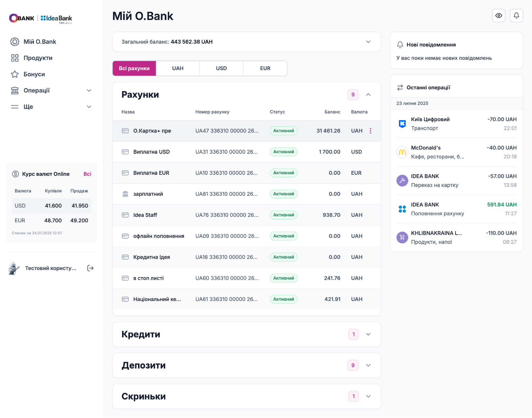This screenshot has height=418, width=532.
Task: Expand the Депозити section
Action: click(368, 365)
